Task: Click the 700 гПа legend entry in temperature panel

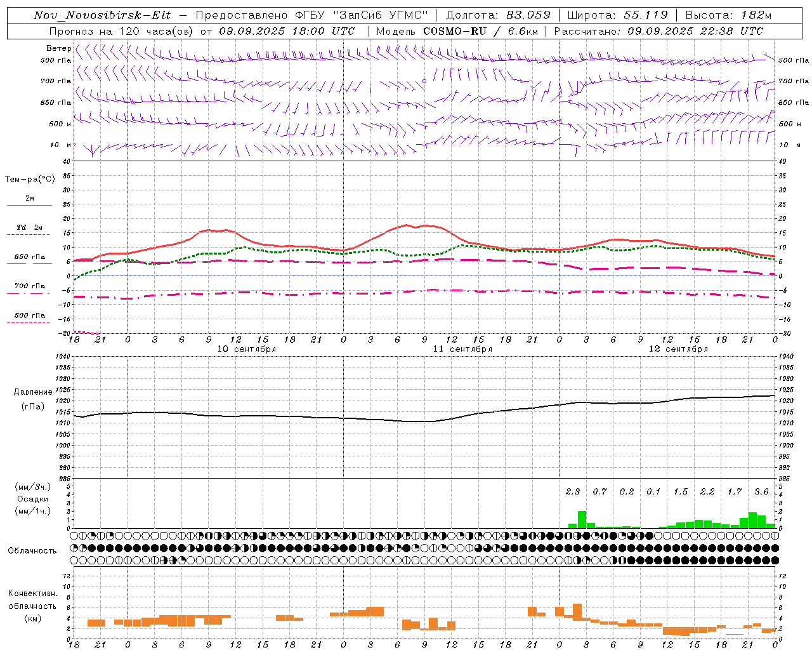Action: [29, 286]
